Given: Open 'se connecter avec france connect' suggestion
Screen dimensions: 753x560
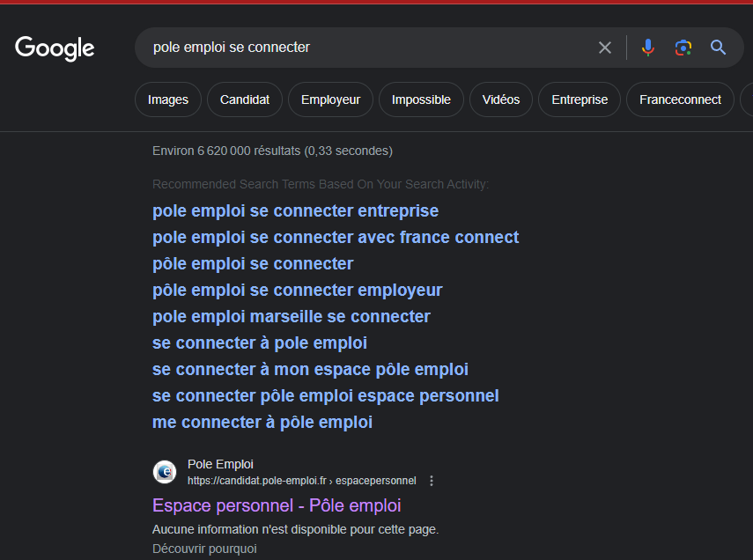Looking at the screenshot, I should pyautogui.click(x=336, y=238).
